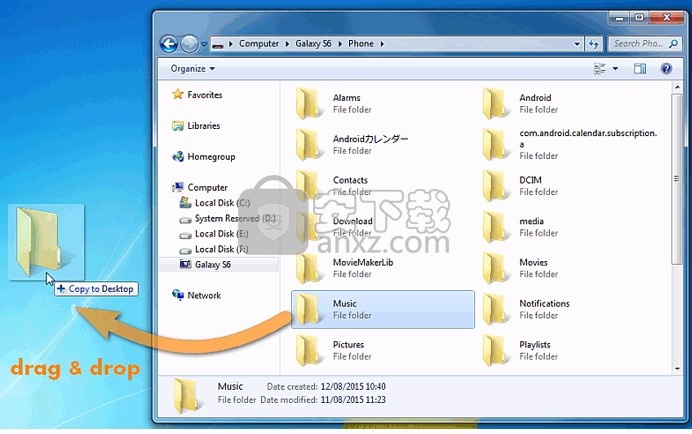Click the Homegroup icon

point(178,156)
